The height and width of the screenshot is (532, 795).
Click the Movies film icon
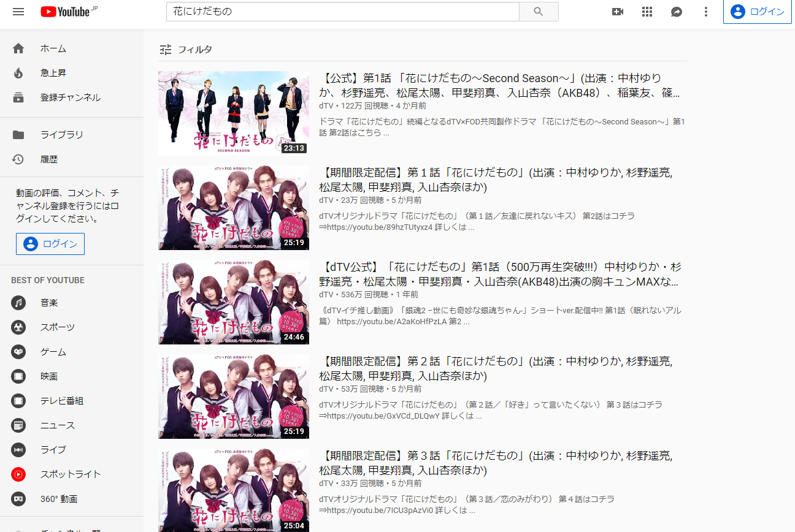point(18,376)
